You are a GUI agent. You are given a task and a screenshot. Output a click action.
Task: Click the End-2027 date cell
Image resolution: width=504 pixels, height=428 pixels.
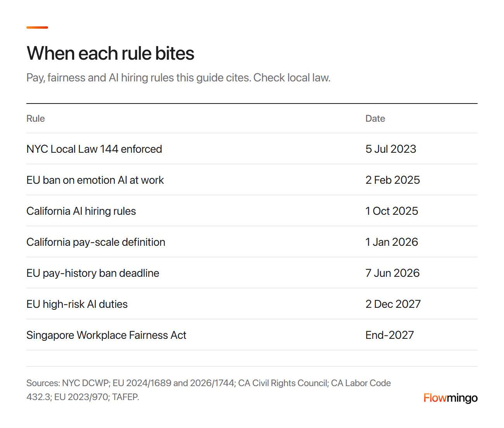point(390,335)
